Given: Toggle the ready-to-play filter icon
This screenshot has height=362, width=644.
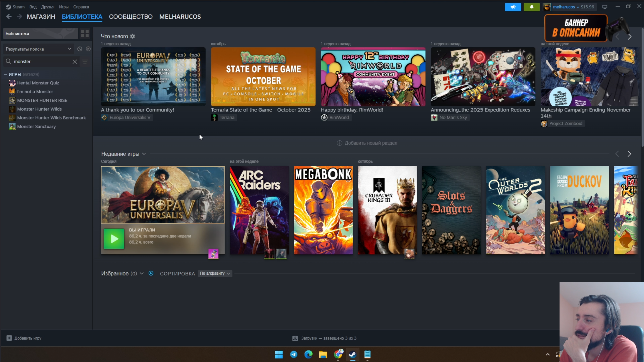Looking at the screenshot, I should coord(88,49).
